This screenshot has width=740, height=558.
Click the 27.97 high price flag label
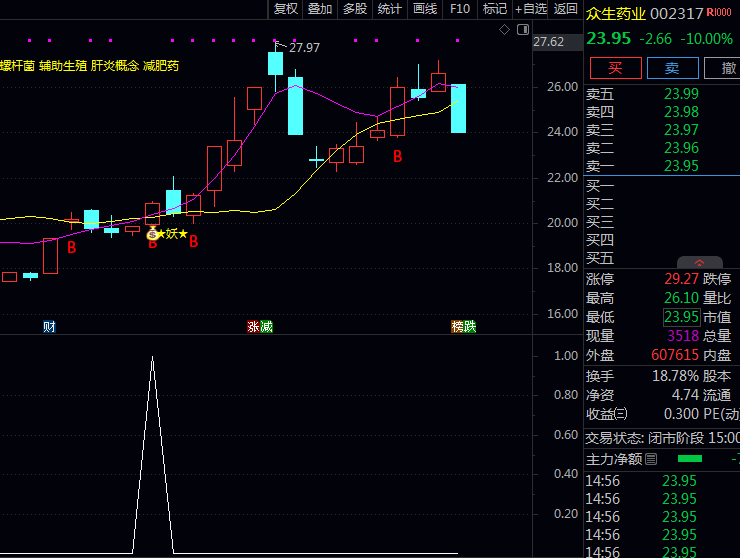tap(304, 47)
